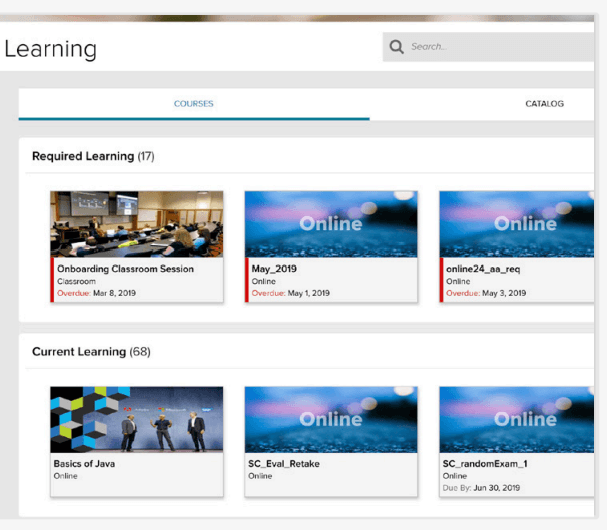Click the SC_randomExam_1 course title
This screenshot has width=607, height=530.
pos(485,464)
